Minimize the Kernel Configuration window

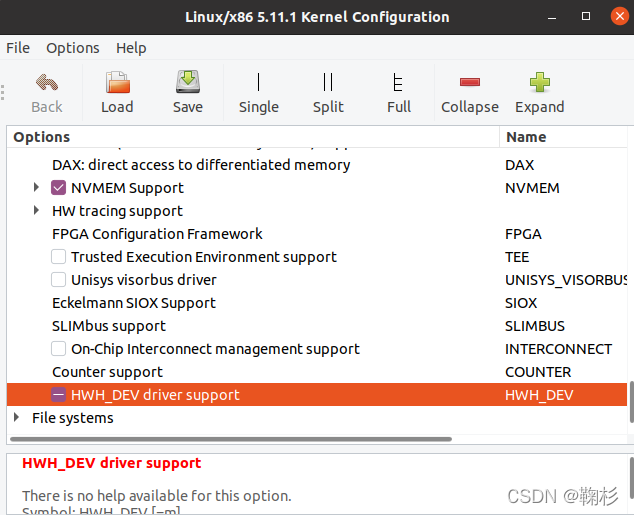(552, 17)
